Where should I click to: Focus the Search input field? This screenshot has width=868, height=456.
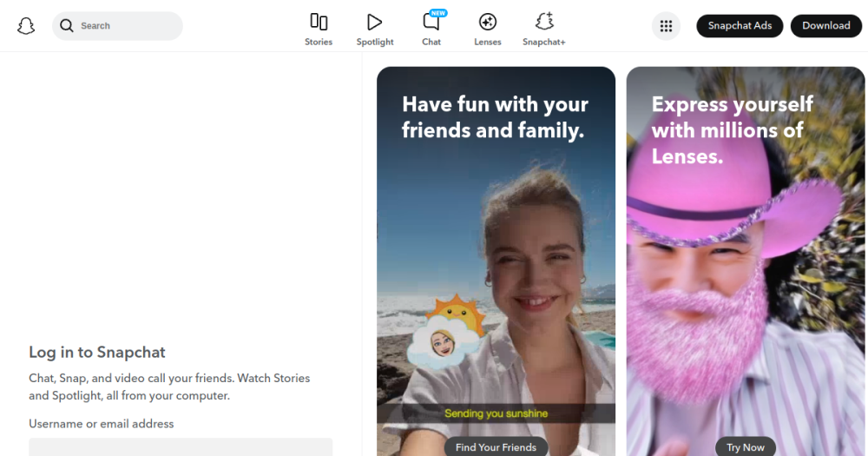(x=117, y=25)
